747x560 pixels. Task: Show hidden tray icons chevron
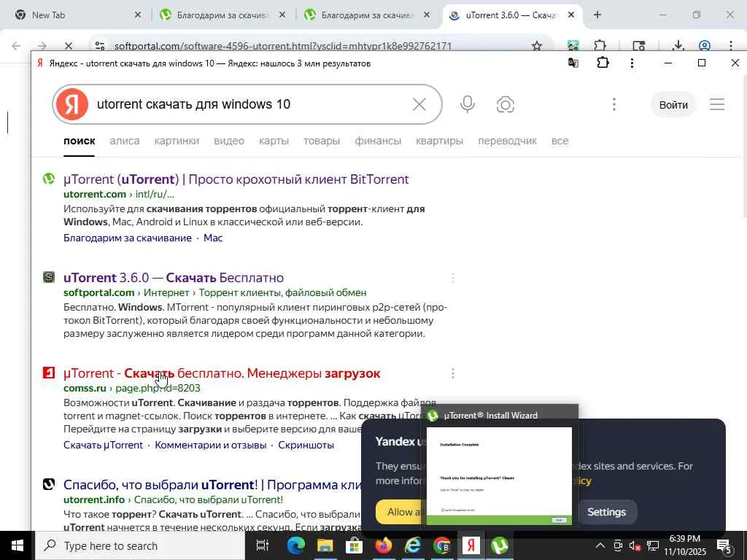click(600, 545)
